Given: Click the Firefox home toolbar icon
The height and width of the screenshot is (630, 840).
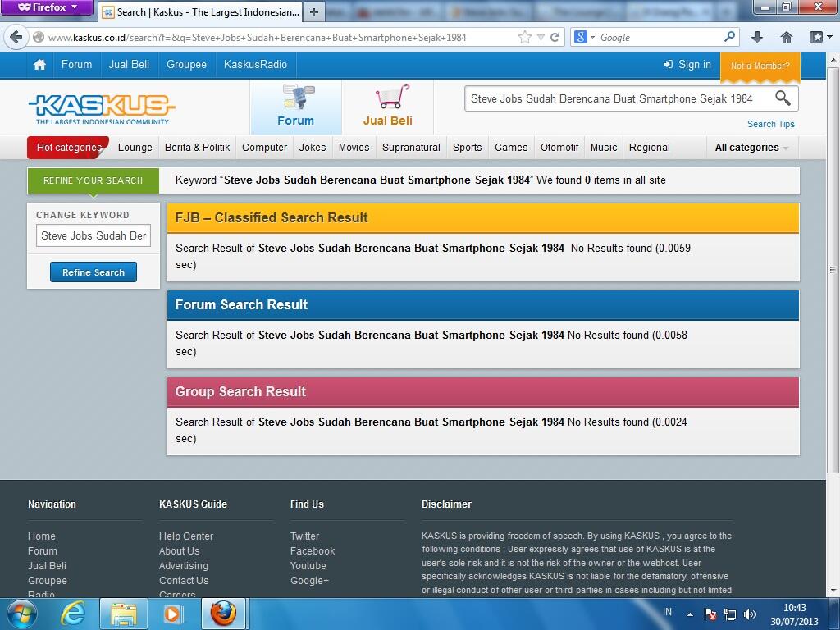Looking at the screenshot, I should tap(787, 37).
